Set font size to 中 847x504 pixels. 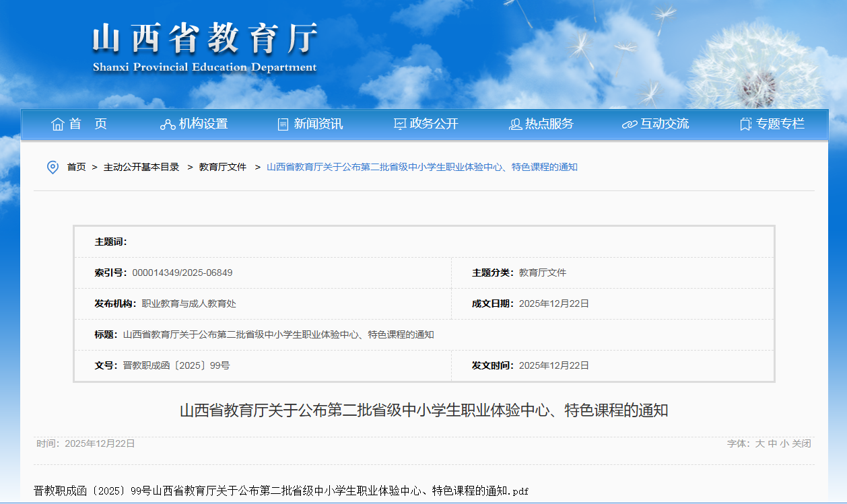[x=772, y=443]
